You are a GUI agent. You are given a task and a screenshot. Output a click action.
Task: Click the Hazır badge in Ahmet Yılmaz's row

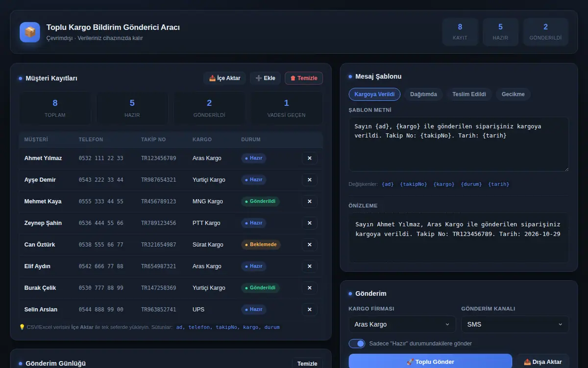pos(254,158)
